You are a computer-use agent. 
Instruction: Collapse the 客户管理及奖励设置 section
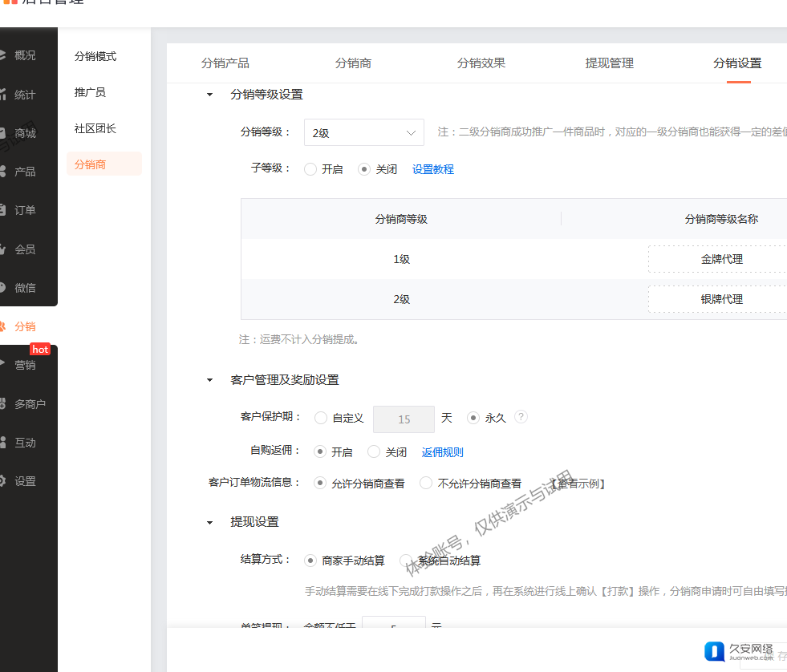point(210,380)
